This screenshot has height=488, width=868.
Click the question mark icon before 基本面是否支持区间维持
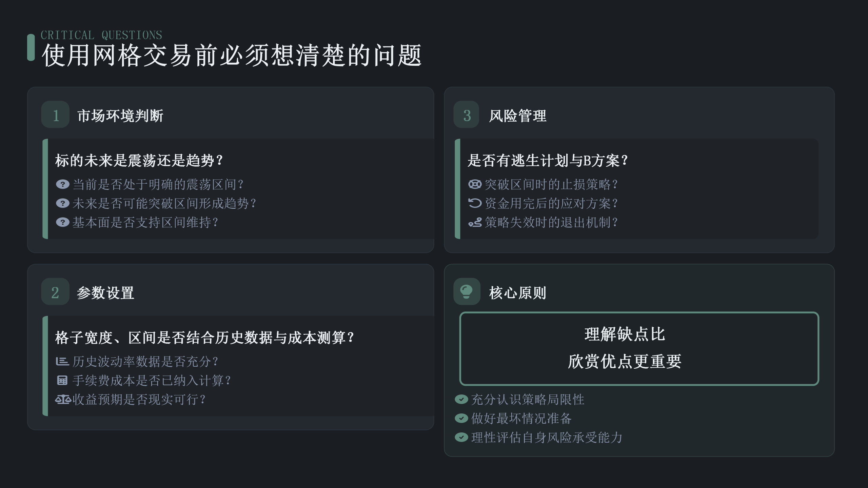click(62, 222)
